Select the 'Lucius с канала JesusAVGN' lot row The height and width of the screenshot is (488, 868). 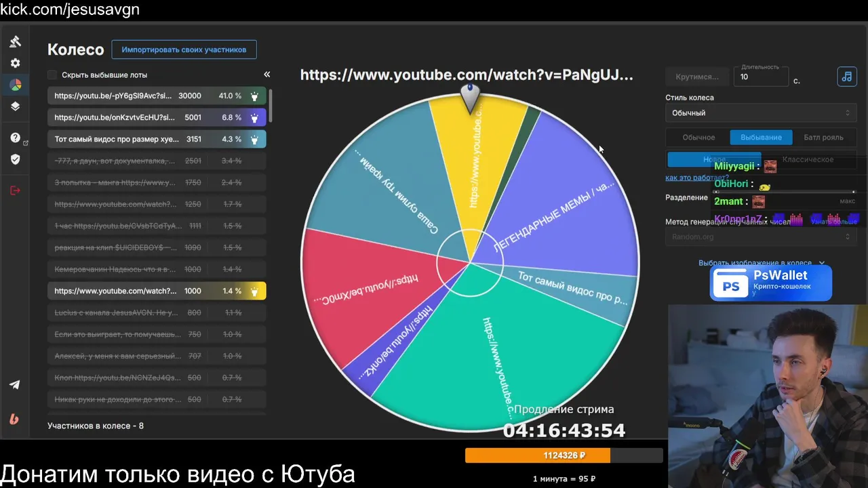click(157, 313)
